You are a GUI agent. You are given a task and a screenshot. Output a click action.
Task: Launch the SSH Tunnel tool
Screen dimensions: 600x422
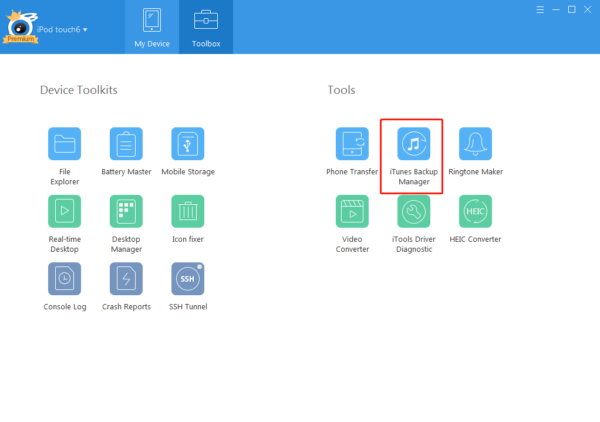pyautogui.click(x=188, y=278)
